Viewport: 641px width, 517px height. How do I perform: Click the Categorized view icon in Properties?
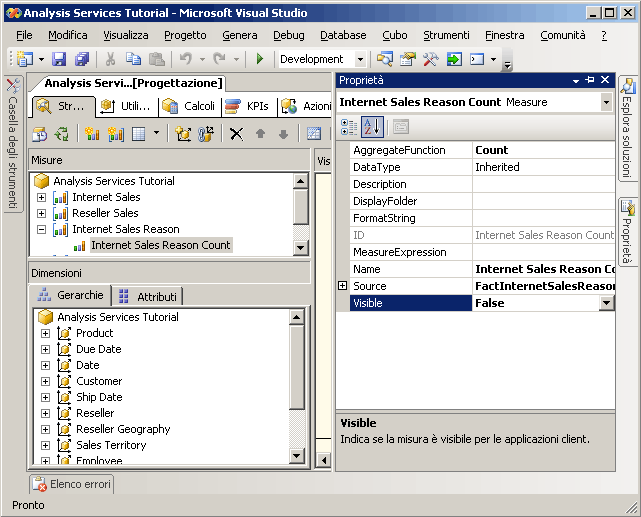click(x=349, y=127)
